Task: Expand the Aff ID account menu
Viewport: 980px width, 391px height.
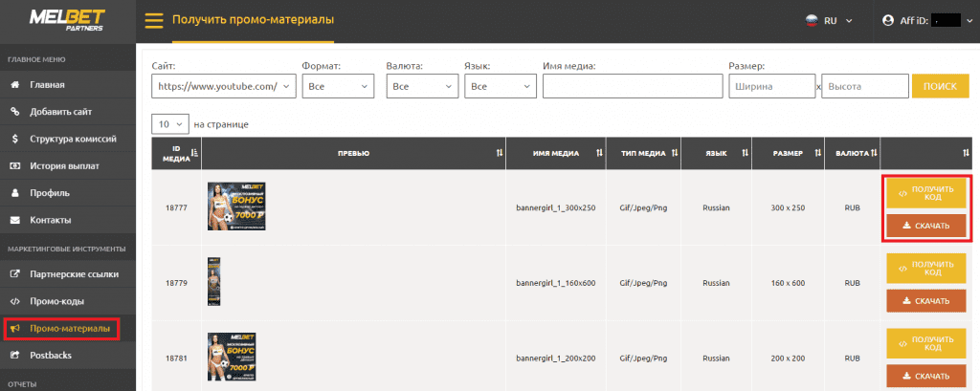Action: click(969, 21)
